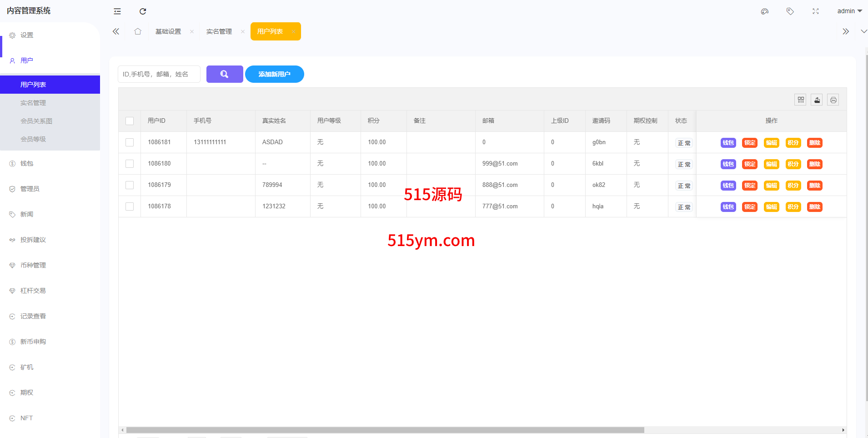Screen dimensions: 868x438
Task: Select checkbox for user 1086179
Action: 130,185
